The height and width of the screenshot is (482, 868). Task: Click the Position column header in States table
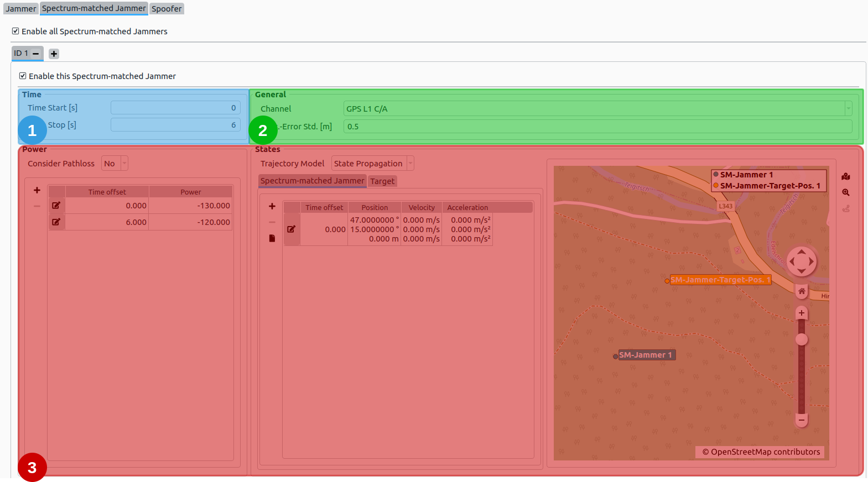point(375,207)
